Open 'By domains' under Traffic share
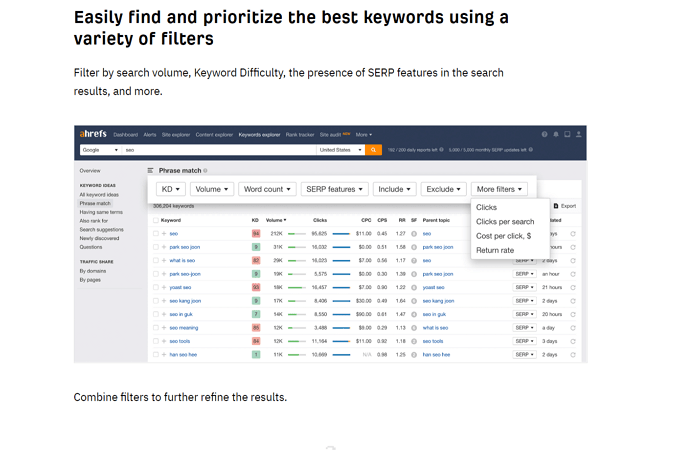Screen dimensions: 680x450 tap(93, 271)
